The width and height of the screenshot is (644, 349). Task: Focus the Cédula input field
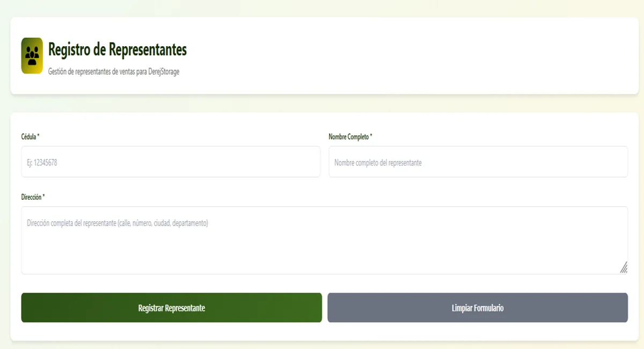171,162
